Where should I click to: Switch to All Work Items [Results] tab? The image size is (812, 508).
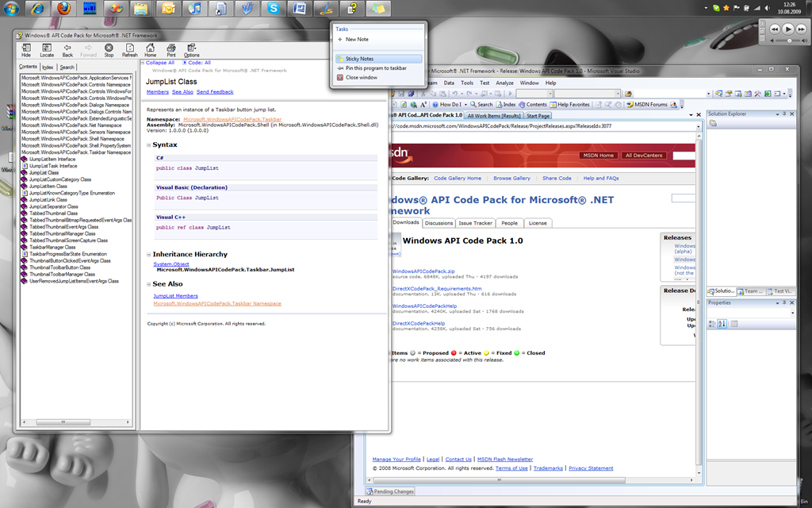[x=493, y=116]
